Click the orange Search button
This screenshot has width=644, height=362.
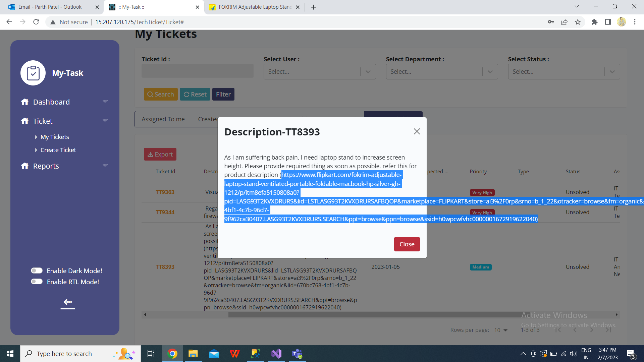(x=161, y=94)
